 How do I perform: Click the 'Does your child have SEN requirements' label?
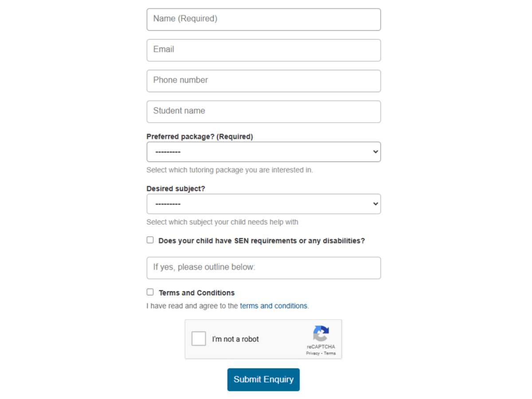click(262, 241)
